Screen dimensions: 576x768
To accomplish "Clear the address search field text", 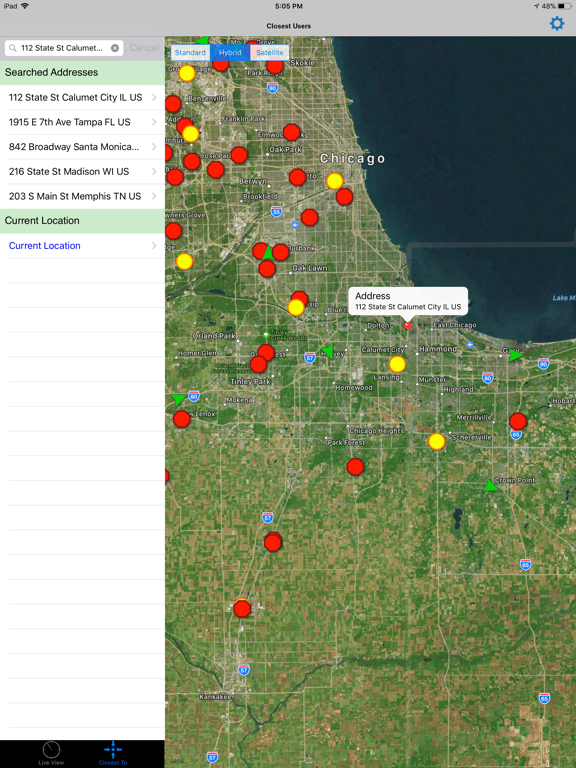I will [x=115, y=48].
